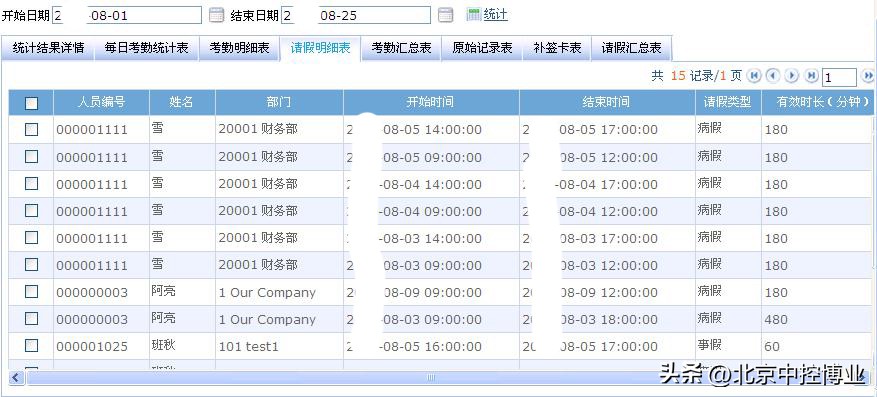
Task: Open the start date calendar picker icon
Action: coord(216,15)
